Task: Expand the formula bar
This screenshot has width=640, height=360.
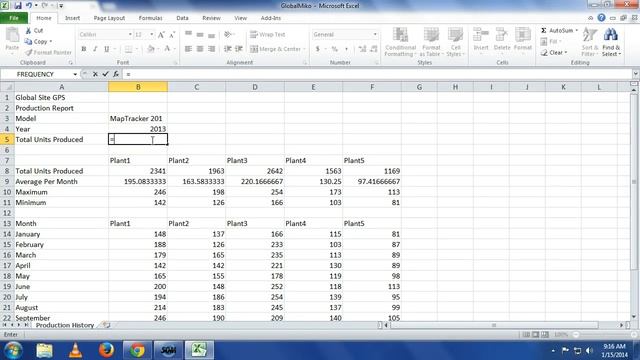Action: point(636,74)
